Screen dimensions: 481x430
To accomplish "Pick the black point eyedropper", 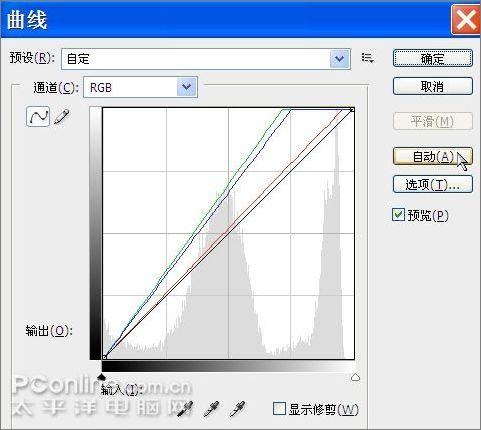I will (186, 409).
